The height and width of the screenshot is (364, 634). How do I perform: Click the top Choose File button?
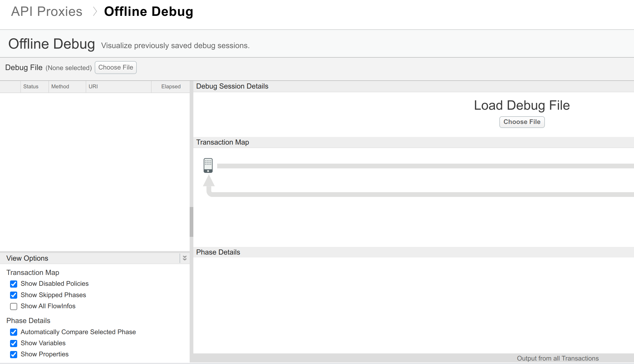115,67
